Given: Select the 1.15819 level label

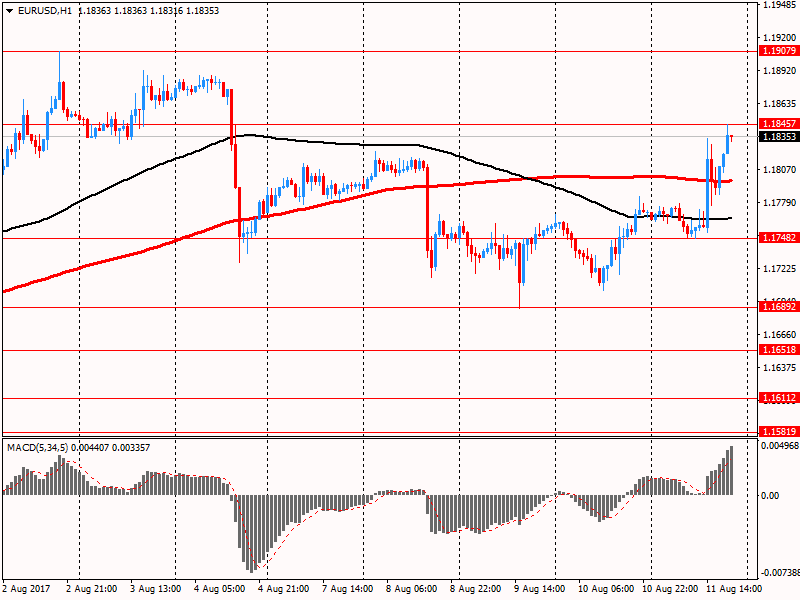Looking at the screenshot, I should 779,432.
